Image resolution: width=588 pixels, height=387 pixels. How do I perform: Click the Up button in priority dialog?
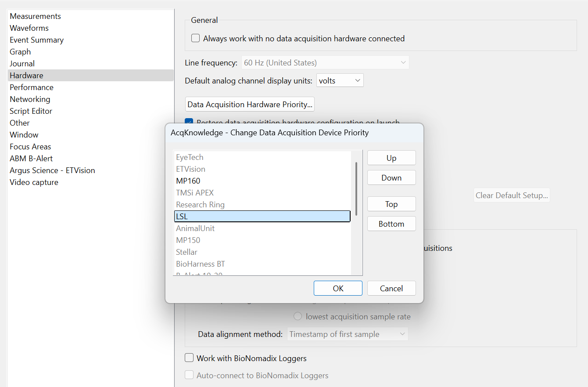[391, 158]
